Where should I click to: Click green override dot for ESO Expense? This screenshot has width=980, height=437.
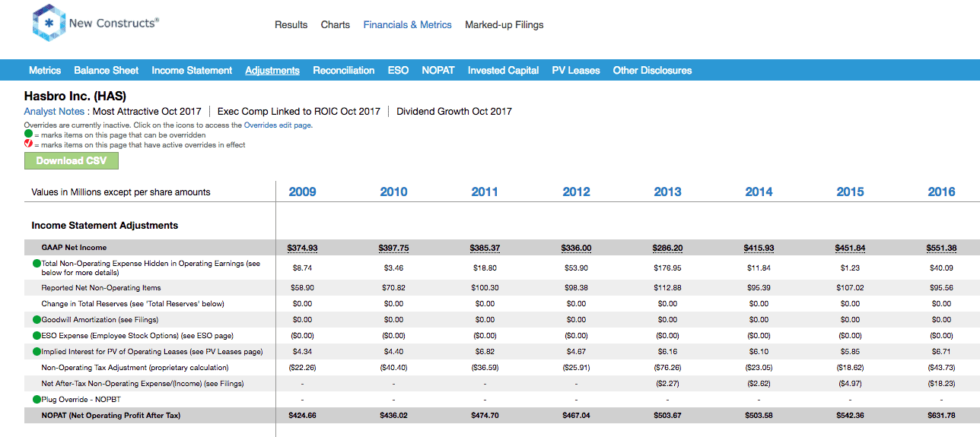pyautogui.click(x=37, y=336)
